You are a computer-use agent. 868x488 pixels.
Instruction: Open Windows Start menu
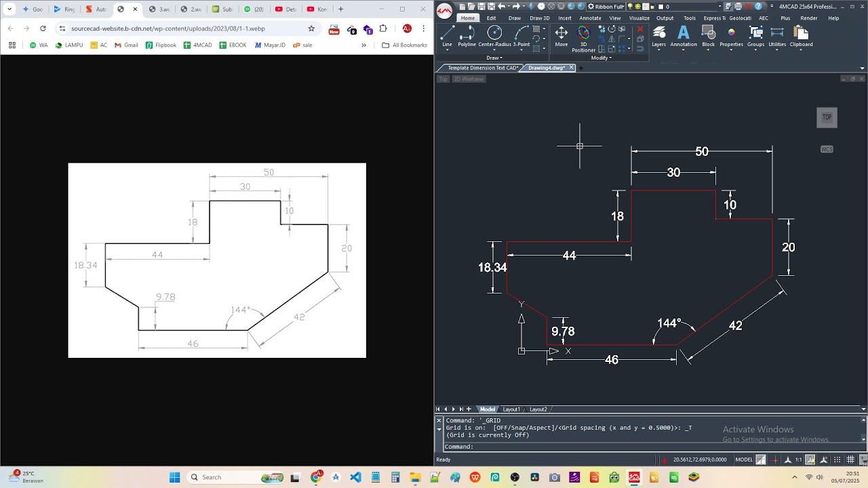[174, 477]
